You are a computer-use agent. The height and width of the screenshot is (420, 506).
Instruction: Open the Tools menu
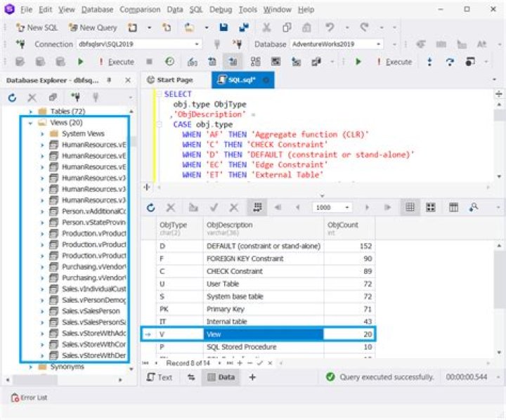point(247,10)
